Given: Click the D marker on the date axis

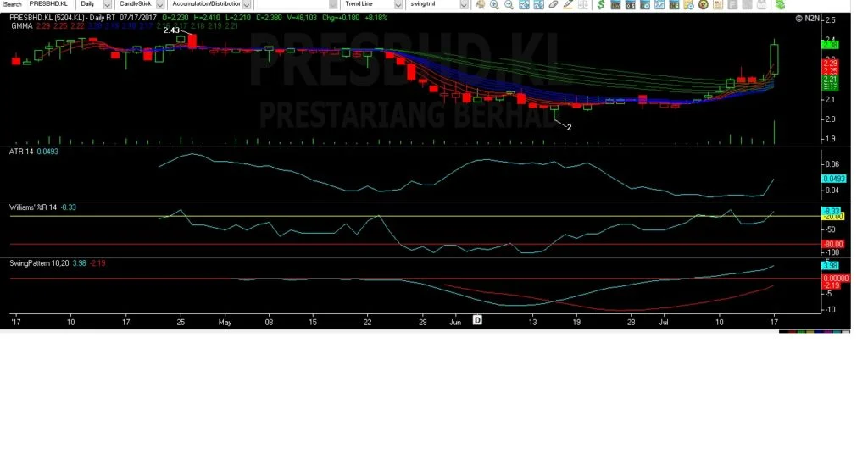Looking at the screenshot, I should pos(477,320).
